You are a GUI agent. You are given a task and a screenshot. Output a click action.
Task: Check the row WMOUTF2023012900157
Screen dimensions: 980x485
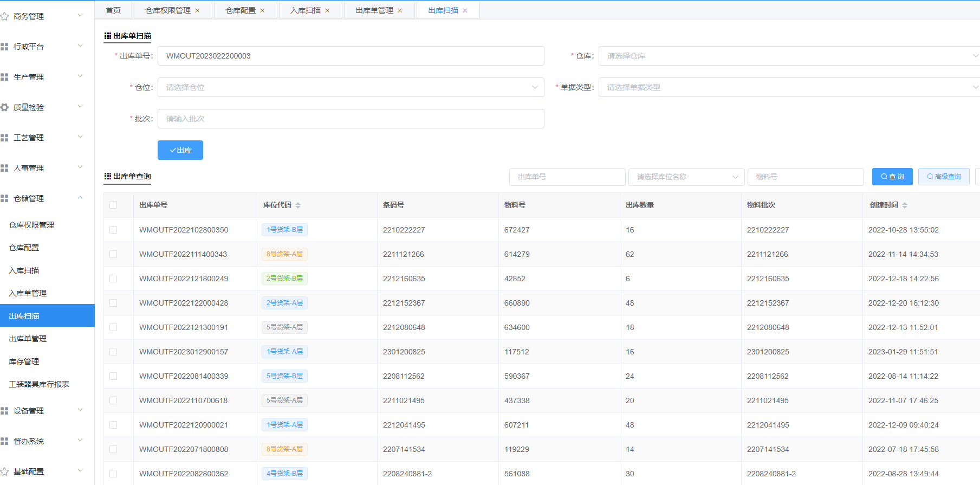pos(113,352)
